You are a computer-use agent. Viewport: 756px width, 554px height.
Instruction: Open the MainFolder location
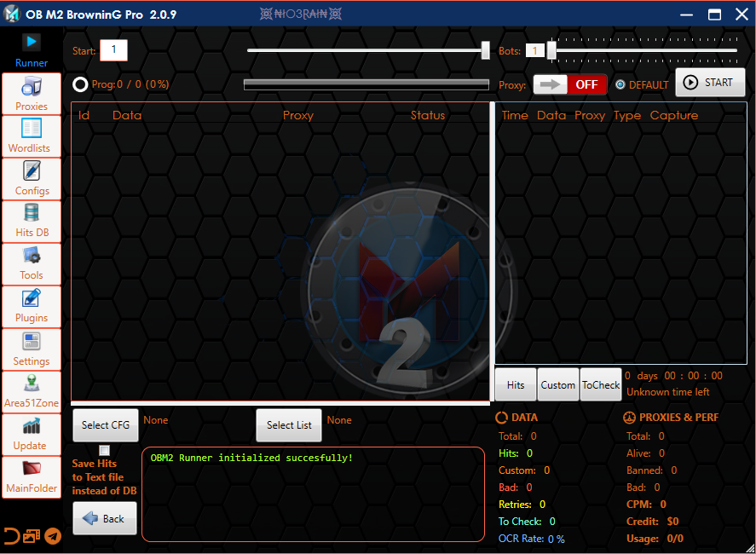click(32, 476)
